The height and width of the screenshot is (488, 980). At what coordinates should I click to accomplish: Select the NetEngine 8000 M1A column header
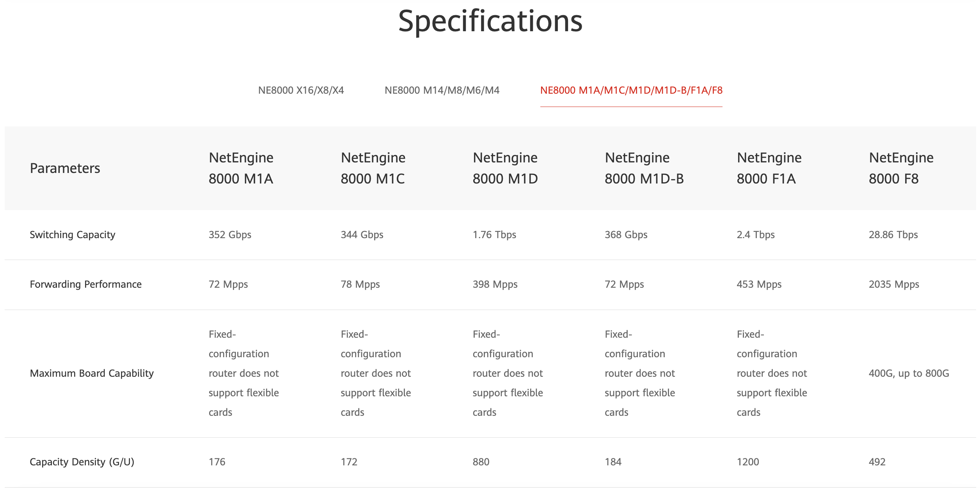point(241,168)
